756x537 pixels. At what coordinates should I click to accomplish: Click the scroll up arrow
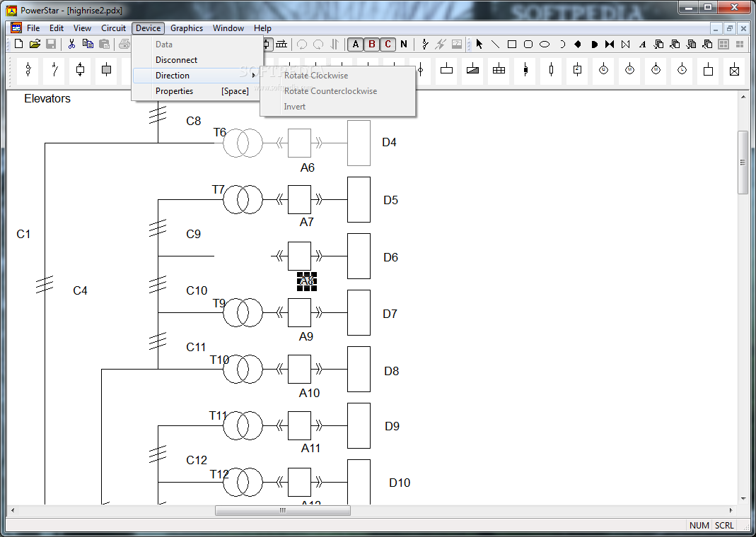click(743, 98)
